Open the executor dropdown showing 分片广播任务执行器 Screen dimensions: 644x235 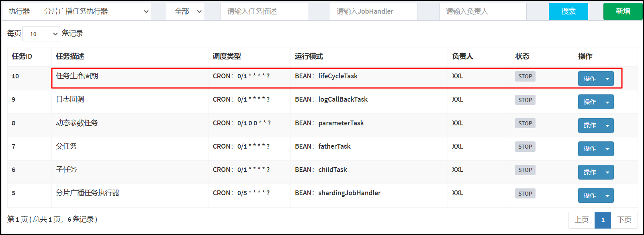[93, 11]
